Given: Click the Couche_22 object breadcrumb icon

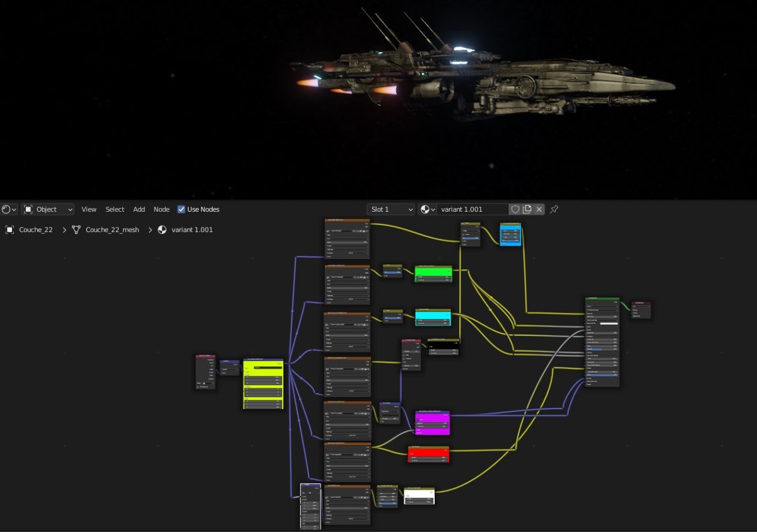Looking at the screenshot, I should [x=10, y=230].
